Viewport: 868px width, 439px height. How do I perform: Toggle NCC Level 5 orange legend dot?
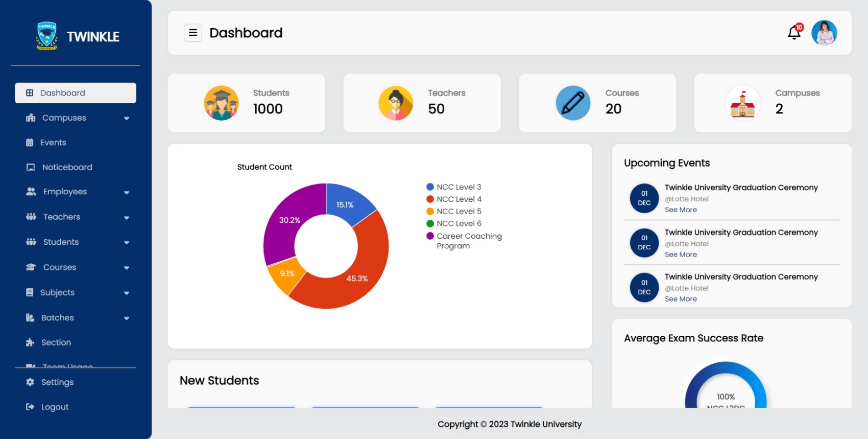[430, 212]
